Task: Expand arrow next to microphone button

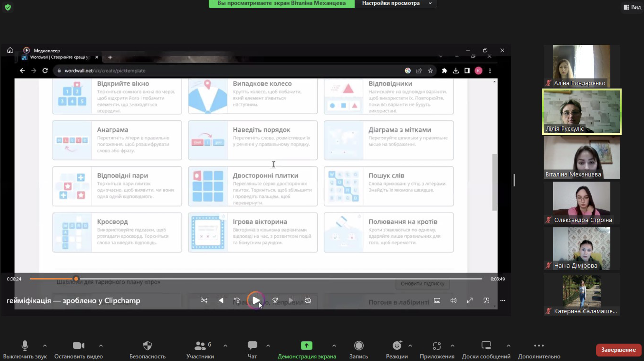Action: click(45, 345)
